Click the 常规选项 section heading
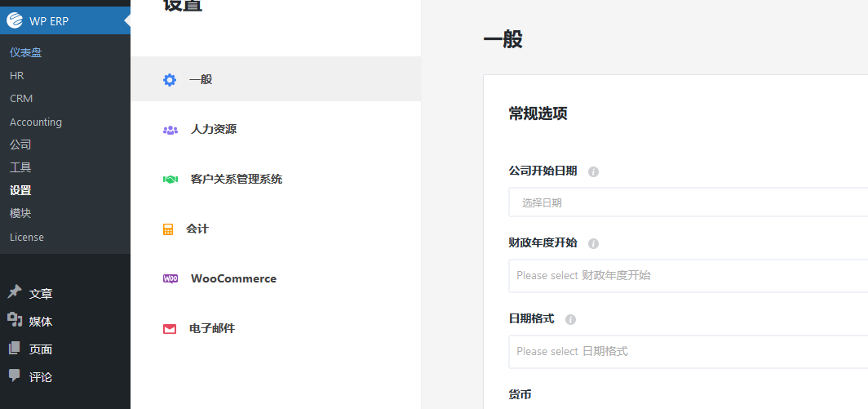 point(538,113)
